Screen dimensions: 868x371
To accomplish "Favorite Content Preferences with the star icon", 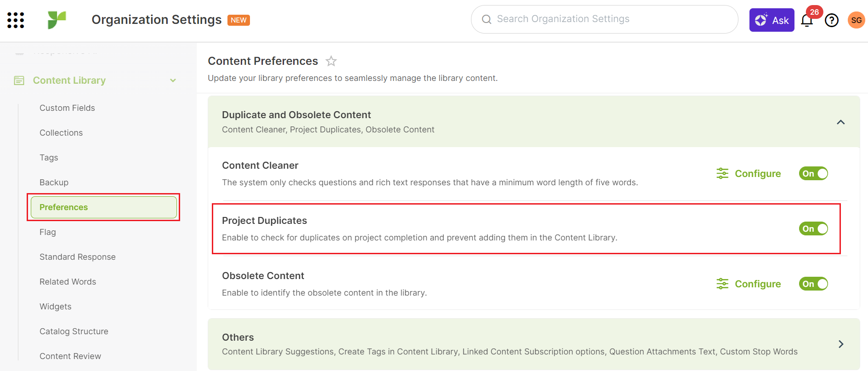I will point(331,61).
